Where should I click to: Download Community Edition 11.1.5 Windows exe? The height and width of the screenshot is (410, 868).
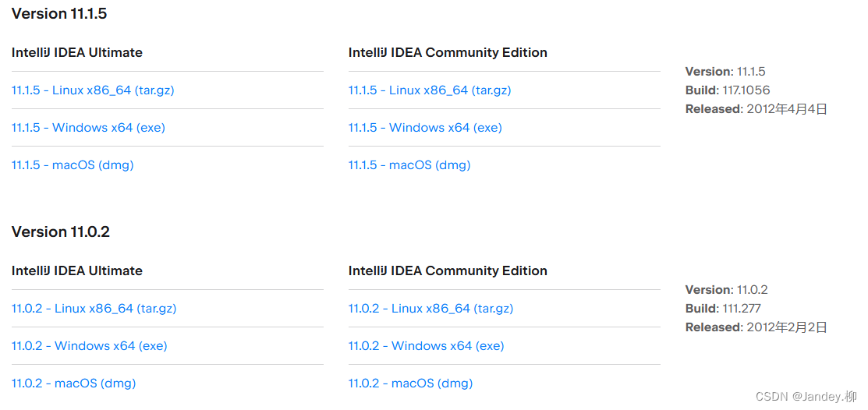425,128
